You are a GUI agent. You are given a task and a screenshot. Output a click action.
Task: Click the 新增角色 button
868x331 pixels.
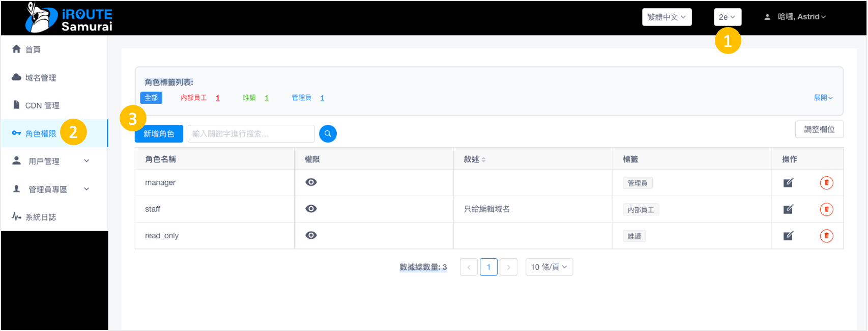pos(159,134)
